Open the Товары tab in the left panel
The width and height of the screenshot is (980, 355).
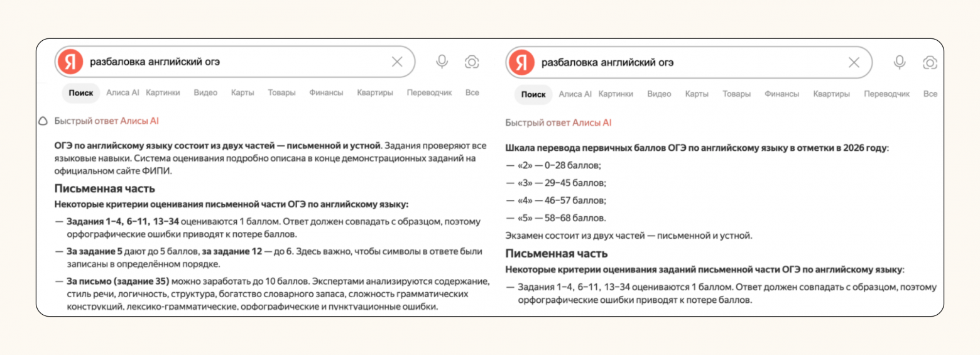(281, 92)
